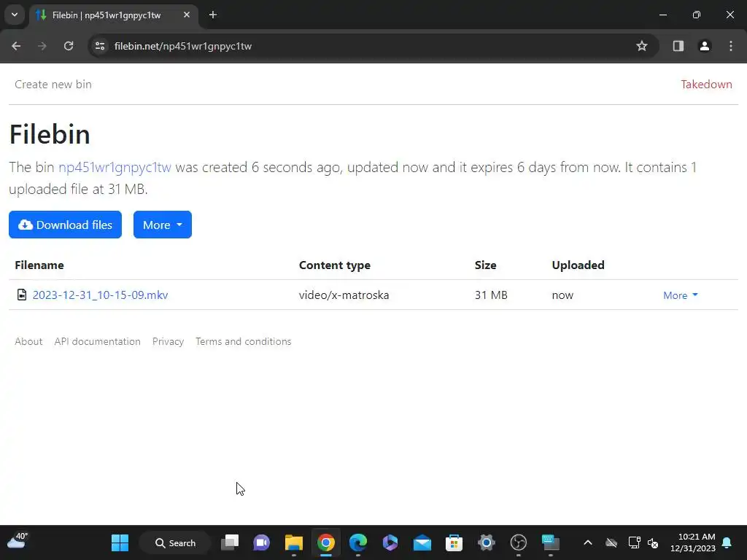The image size is (747, 560).
Task: Open Chrome side panel
Action: (x=678, y=46)
